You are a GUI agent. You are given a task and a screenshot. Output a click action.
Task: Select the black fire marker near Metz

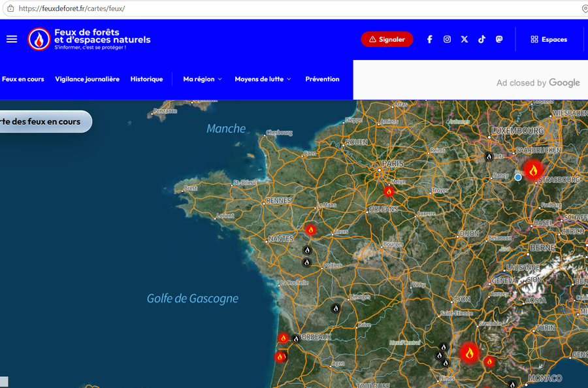(x=489, y=156)
